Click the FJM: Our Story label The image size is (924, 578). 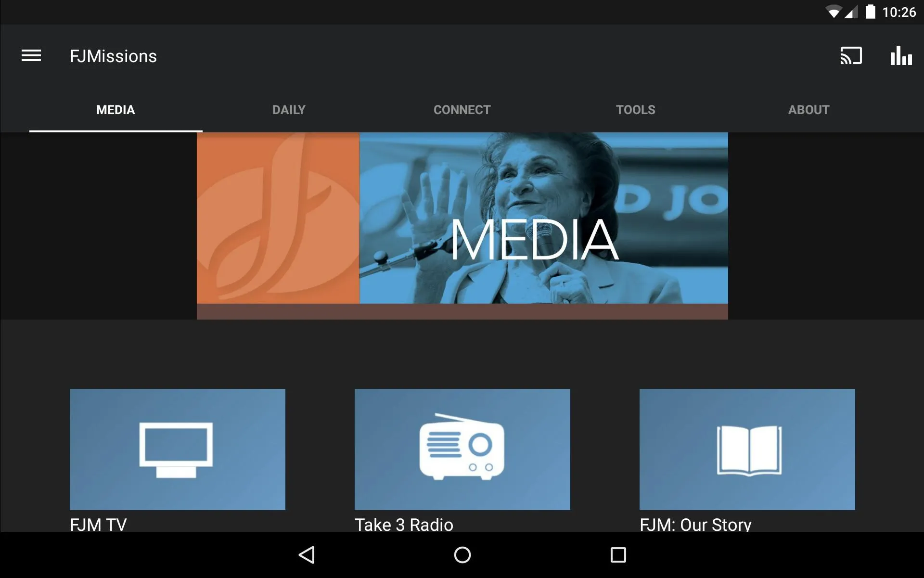(695, 524)
